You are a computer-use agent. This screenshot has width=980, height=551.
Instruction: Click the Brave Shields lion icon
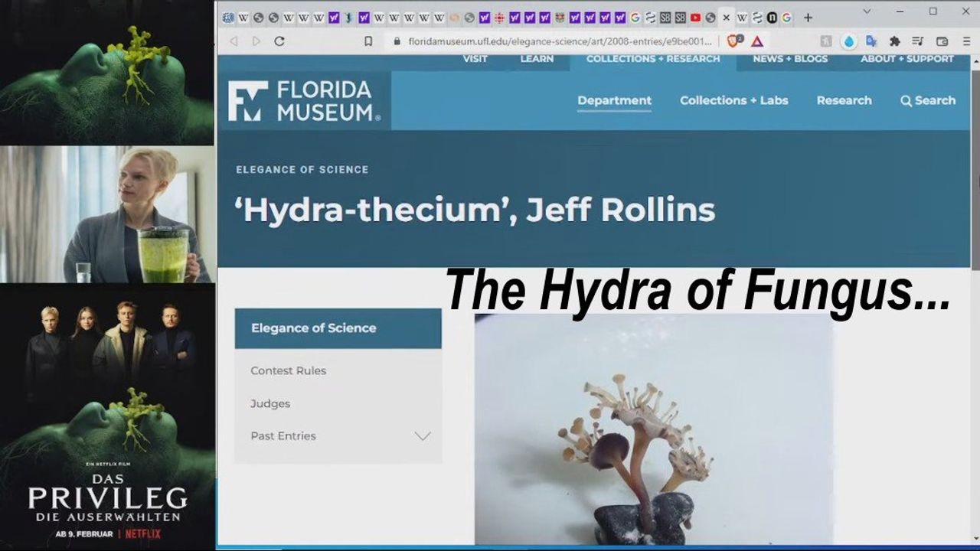coord(733,41)
